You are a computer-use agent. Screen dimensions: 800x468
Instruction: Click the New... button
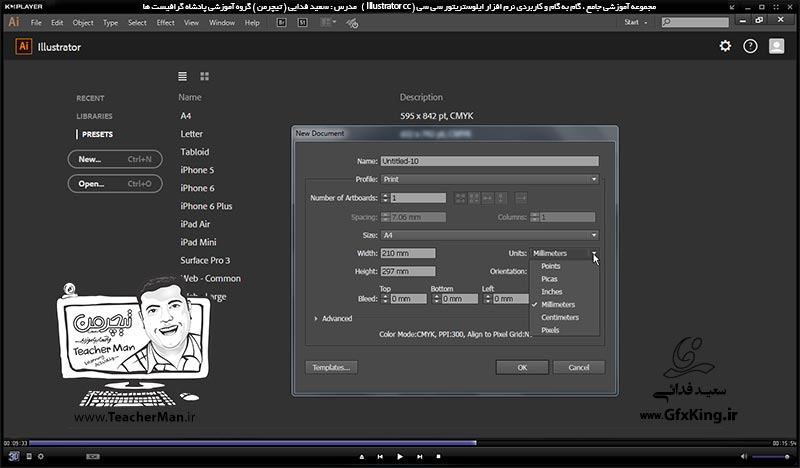pyautogui.click(x=115, y=159)
